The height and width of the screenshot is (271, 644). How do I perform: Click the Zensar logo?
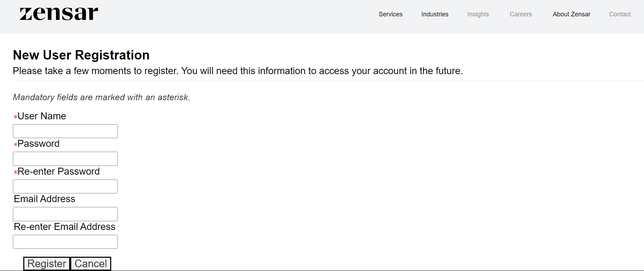point(59,14)
